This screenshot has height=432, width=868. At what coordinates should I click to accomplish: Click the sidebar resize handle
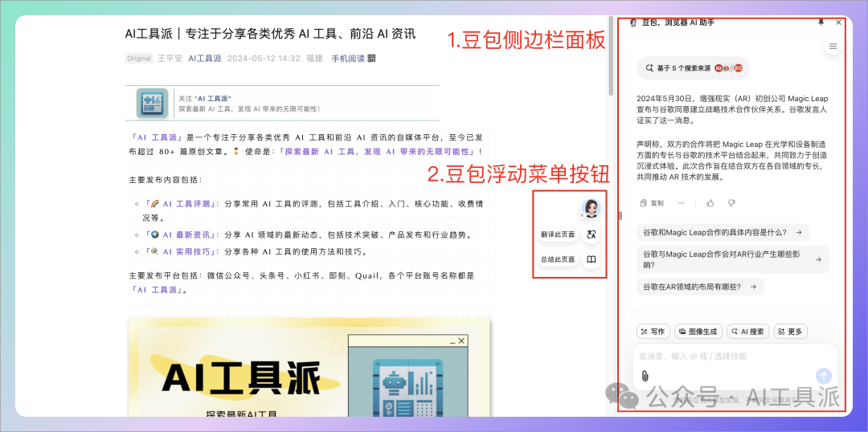point(620,215)
